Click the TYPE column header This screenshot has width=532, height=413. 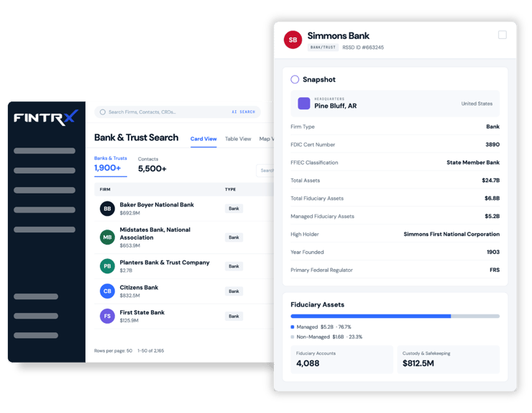(230, 189)
